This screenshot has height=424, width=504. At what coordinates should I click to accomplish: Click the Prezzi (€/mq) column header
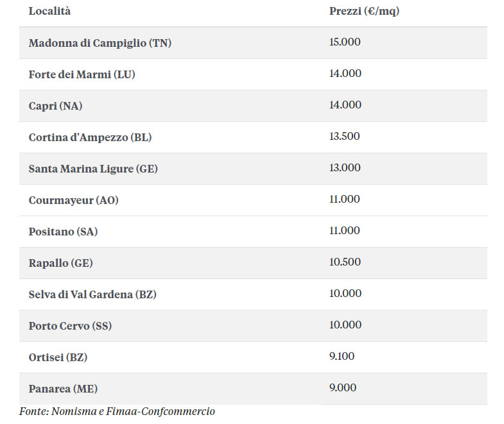click(x=364, y=12)
